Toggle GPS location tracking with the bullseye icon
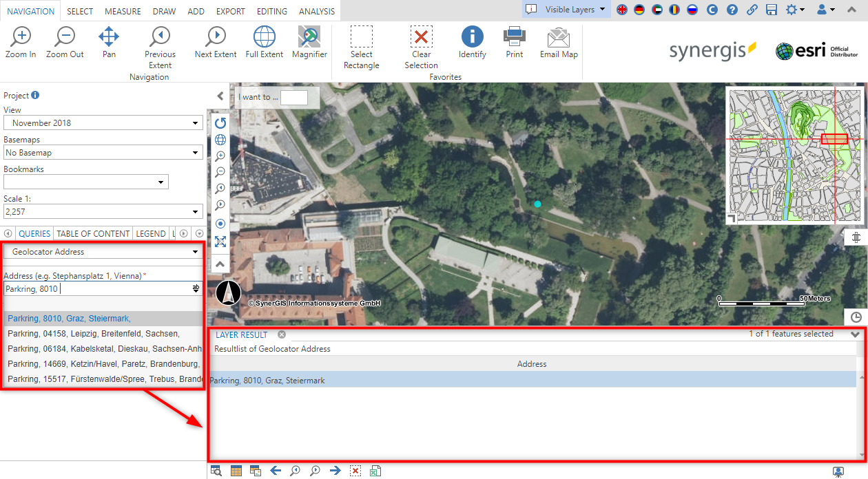 tap(220, 223)
